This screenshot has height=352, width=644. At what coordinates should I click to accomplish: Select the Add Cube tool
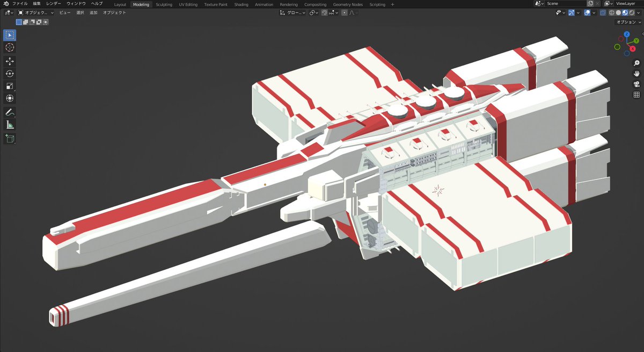(x=10, y=139)
